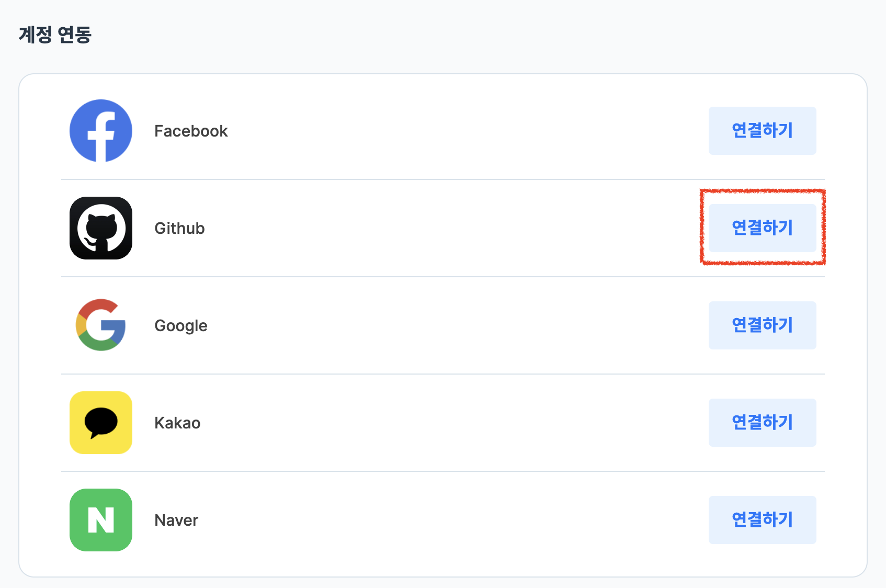Click the divider between Google and Kakao rows
Image resolution: width=886 pixels, height=588 pixels.
[442, 374]
